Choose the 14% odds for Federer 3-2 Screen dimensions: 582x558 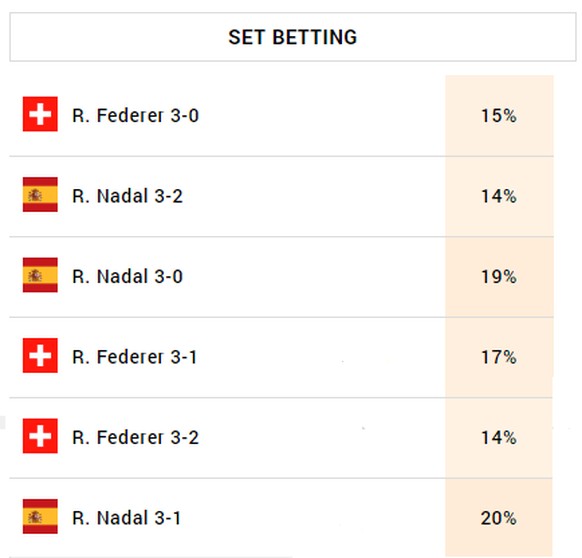pyautogui.click(x=499, y=438)
